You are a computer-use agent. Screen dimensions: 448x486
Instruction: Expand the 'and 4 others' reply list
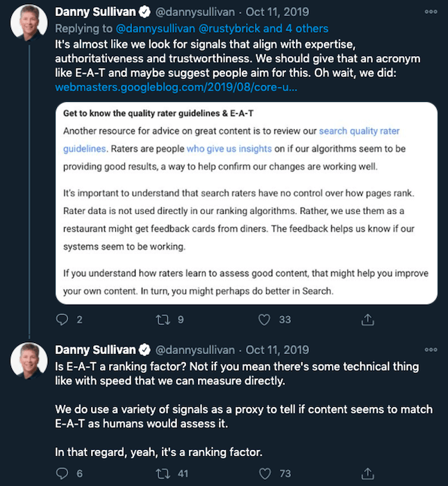[x=295, y=28]
